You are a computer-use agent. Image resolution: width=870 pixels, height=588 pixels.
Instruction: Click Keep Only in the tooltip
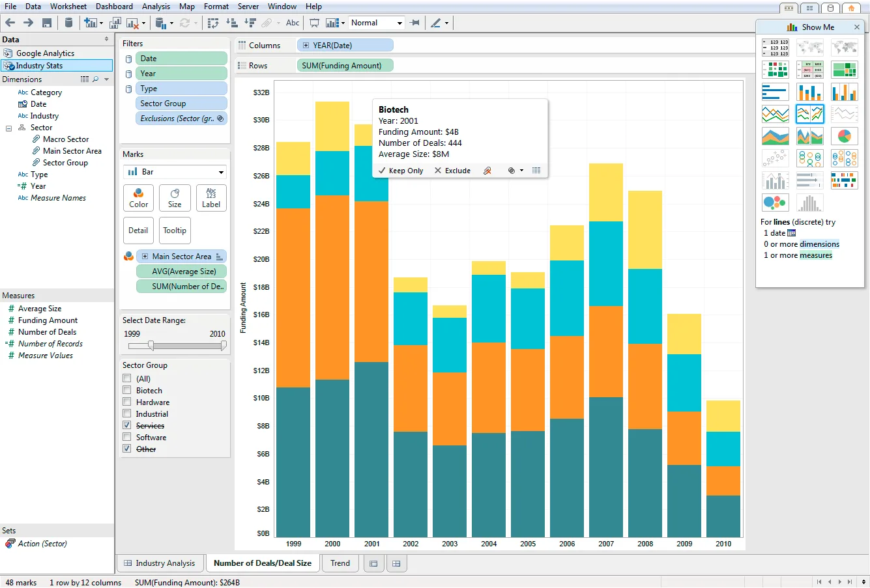400,171
